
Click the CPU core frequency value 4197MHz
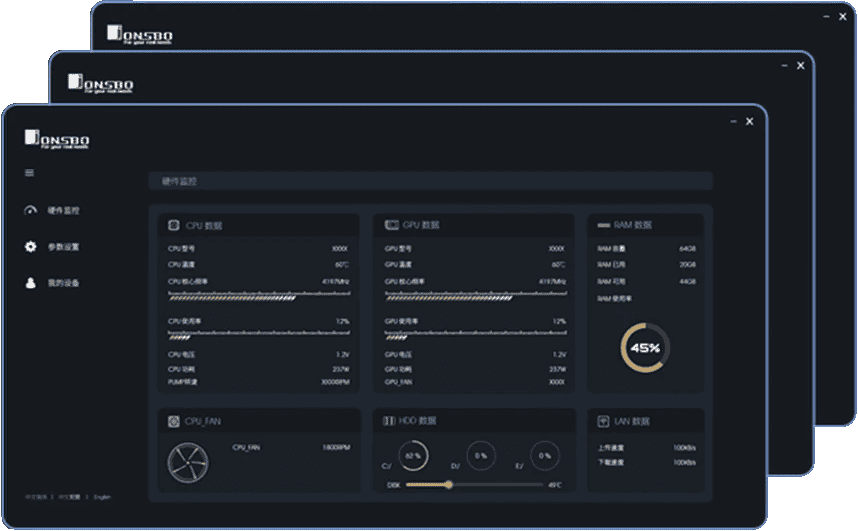(x=335, y=282)
